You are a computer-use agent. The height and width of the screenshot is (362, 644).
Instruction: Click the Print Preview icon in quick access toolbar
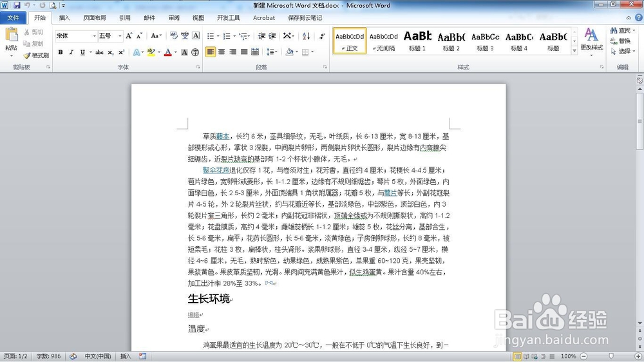pyautogui.click(x=53, y=5)
